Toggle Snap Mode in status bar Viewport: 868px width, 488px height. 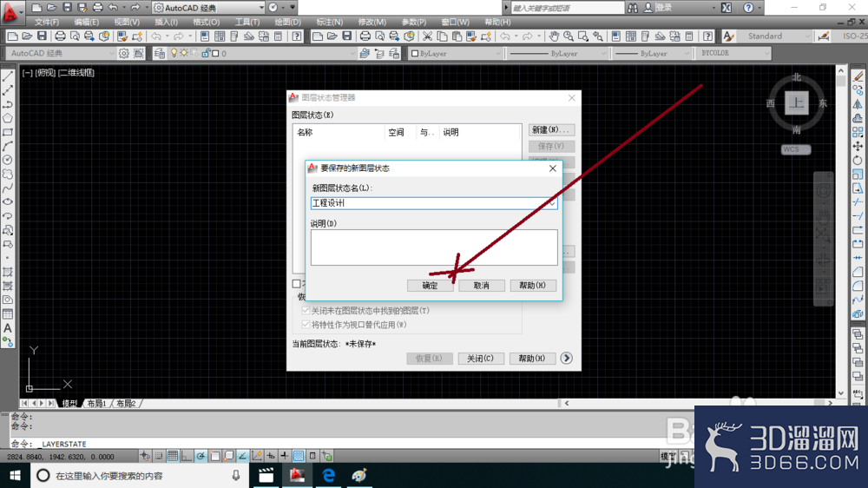(159, 456)
